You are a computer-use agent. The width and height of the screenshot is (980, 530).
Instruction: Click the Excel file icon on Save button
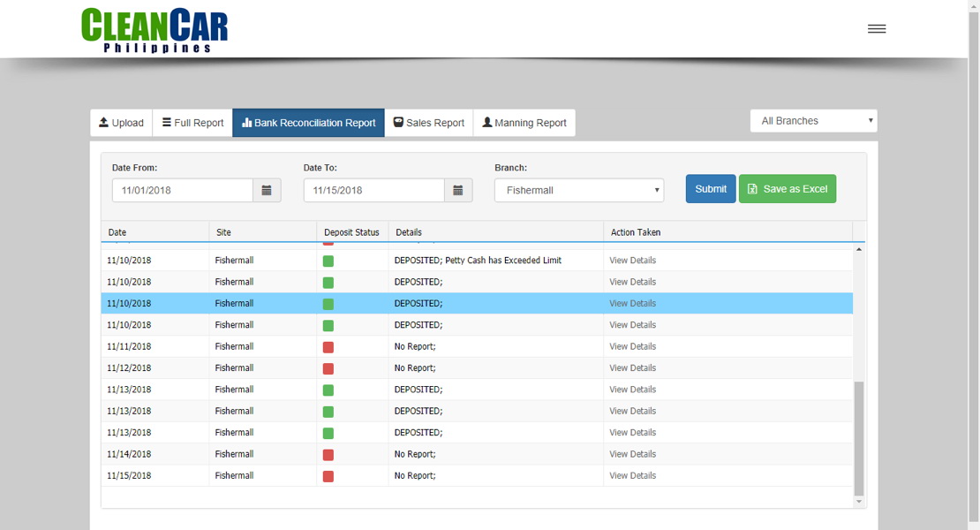[x=752, y=188]
